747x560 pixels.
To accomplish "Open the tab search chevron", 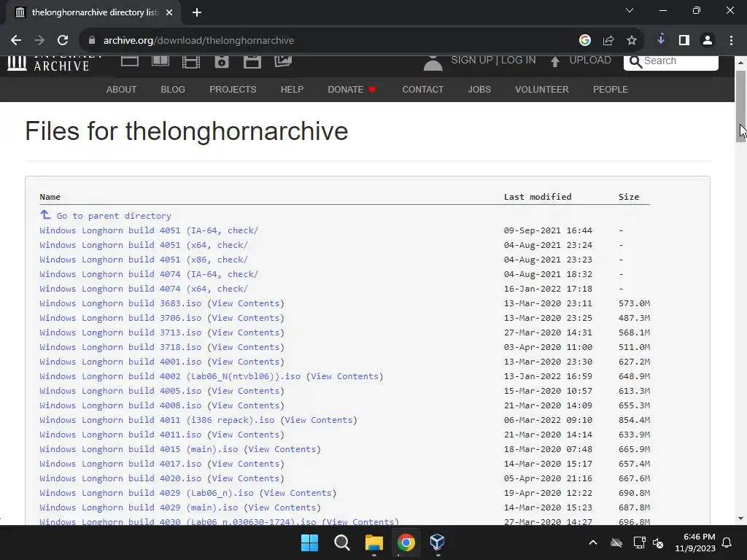I will pyautogui.click(x=630, y=10).
